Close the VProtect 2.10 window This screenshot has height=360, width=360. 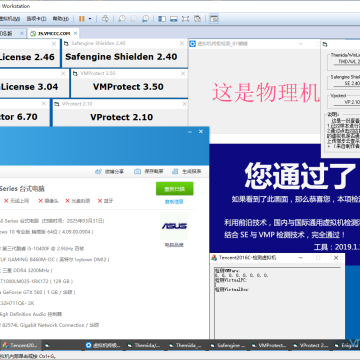click(x=184, y=104)
